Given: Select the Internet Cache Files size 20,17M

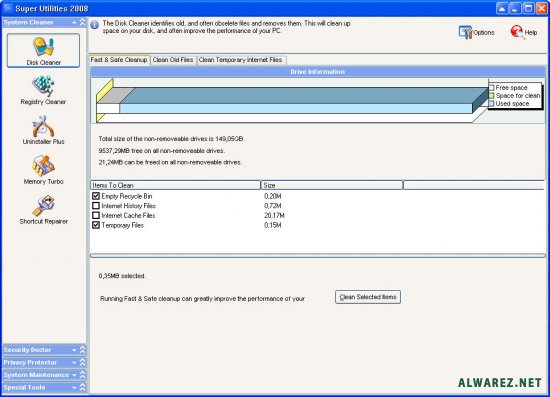Looking at the screenshot, I should click(274, 215).
